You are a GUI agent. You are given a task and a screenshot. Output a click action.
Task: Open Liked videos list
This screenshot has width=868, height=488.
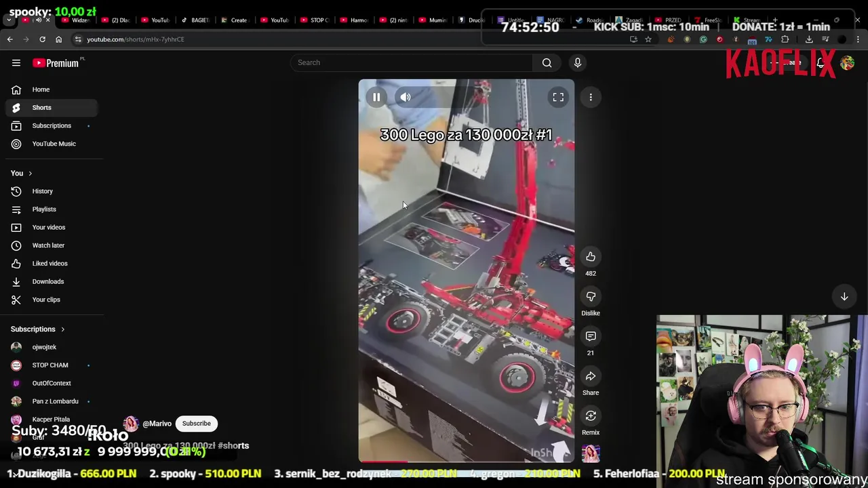tap(52, 264)
